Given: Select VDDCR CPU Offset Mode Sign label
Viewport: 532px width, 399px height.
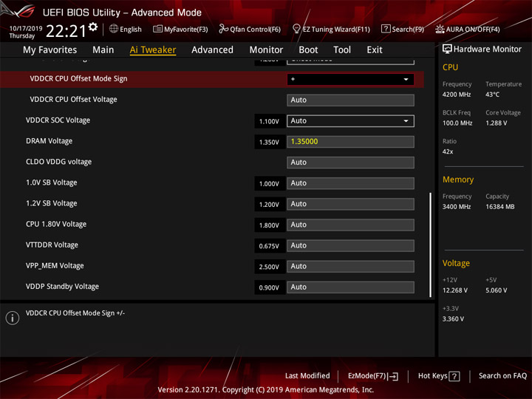Looking at the screenshot, I should click(79, 79).
